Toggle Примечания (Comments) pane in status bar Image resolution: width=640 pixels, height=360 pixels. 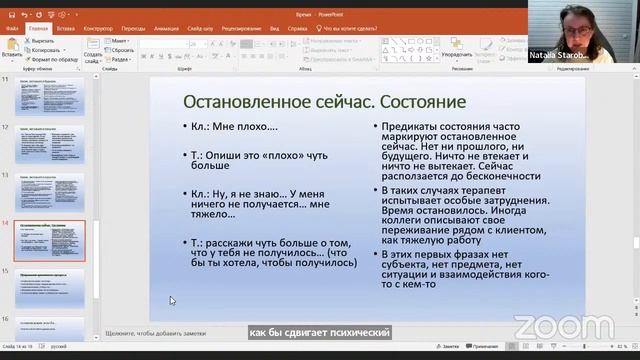point(482,347)
